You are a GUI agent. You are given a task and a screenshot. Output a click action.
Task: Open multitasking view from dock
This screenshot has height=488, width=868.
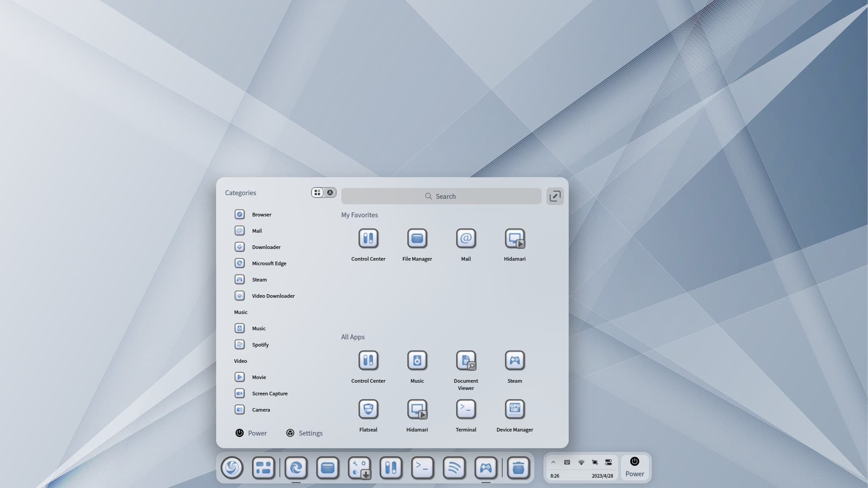[264, 468]
